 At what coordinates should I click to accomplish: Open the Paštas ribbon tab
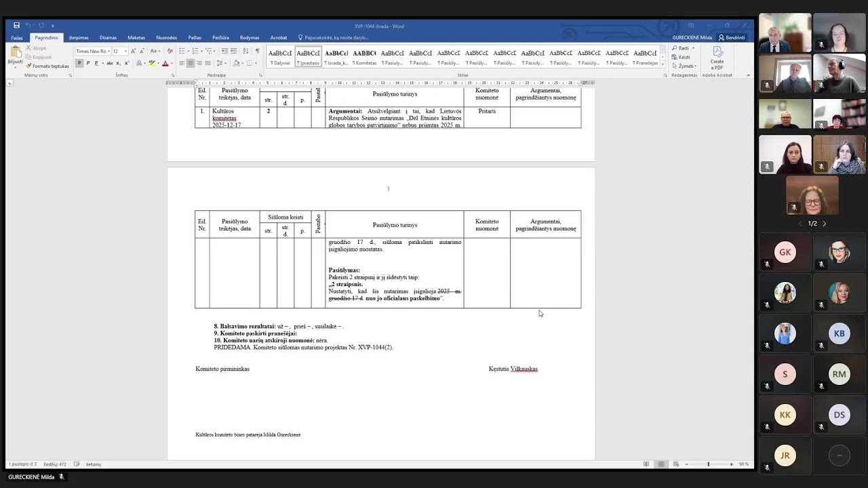point(195,38)
